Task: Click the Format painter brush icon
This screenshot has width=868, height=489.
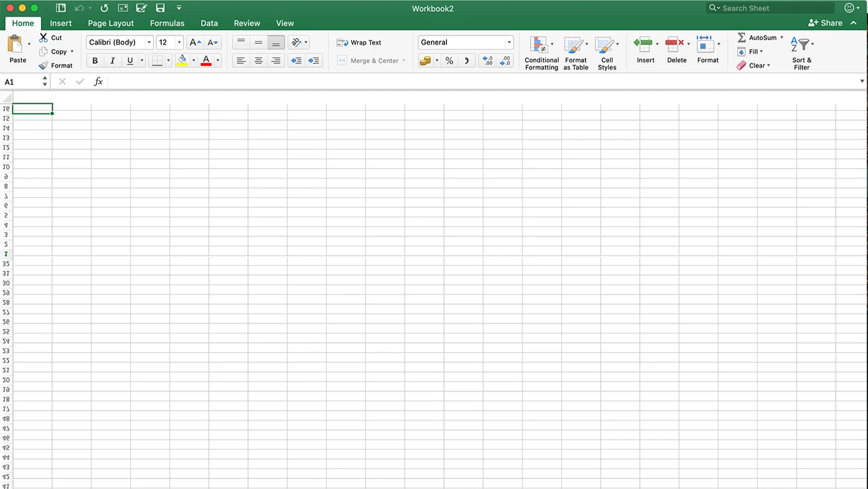Action: (43, 65)
